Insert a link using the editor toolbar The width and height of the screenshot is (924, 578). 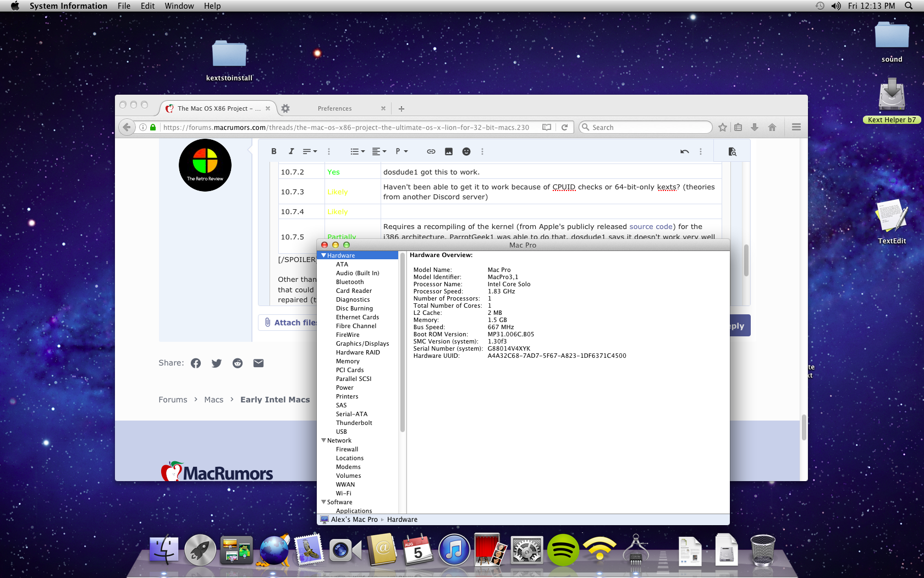[x=431, y=151]
